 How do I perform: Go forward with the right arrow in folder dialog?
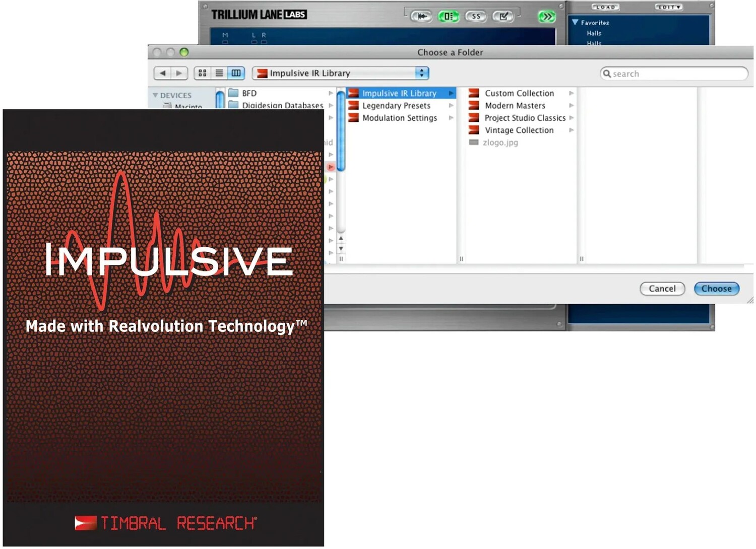tap(179, 73)
